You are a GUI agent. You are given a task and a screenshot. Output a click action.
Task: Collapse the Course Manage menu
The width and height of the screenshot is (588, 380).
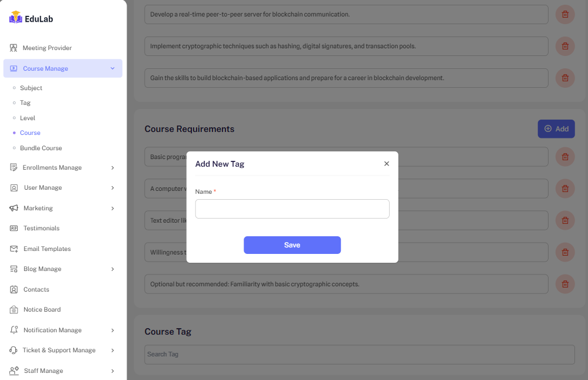(112, 68)
